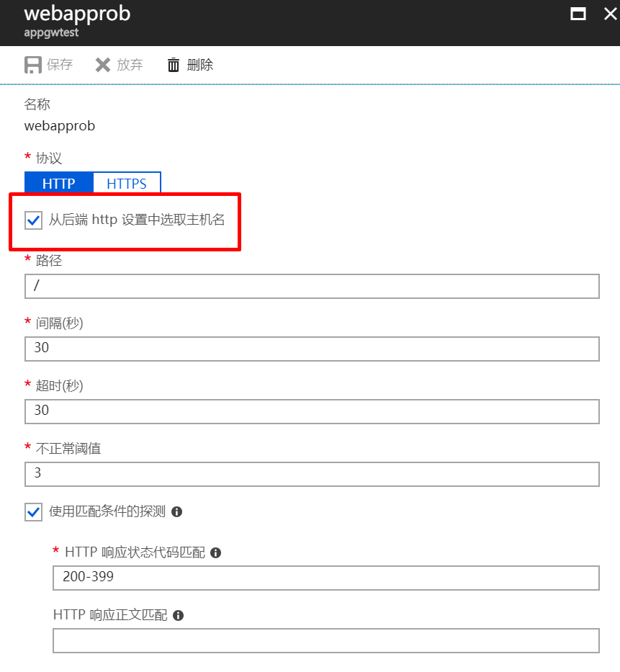Select HTTP protocol option

pyautogui.click(x=59, y=184)
